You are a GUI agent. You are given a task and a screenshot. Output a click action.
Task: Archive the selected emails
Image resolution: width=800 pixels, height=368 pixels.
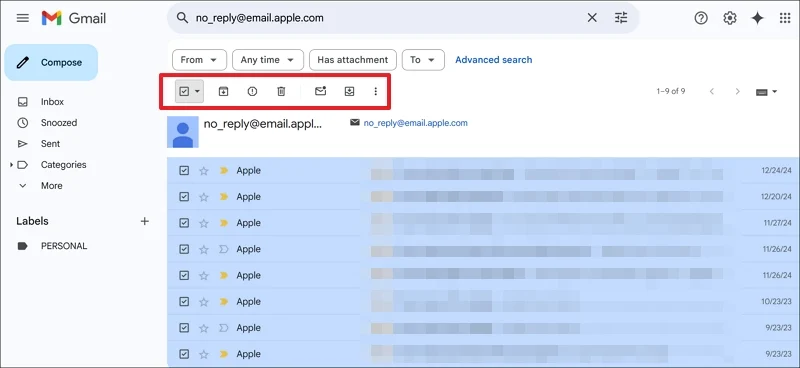223,91
